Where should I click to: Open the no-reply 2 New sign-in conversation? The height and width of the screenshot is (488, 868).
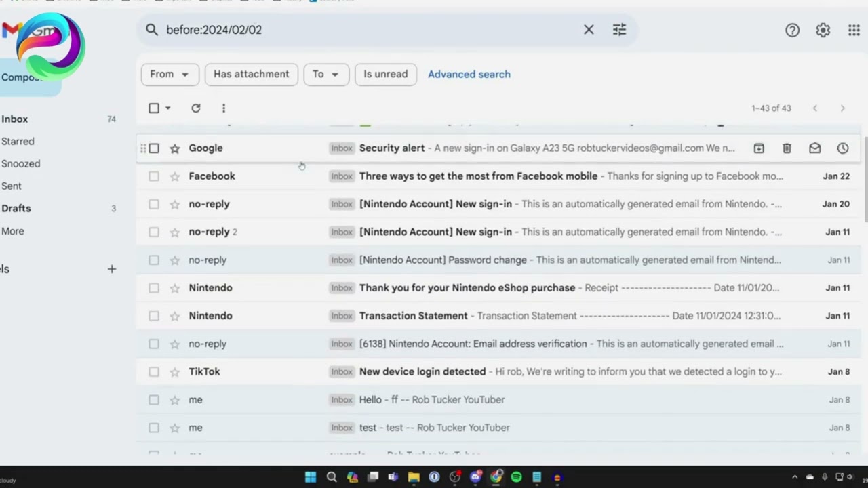tap(499, 232)
